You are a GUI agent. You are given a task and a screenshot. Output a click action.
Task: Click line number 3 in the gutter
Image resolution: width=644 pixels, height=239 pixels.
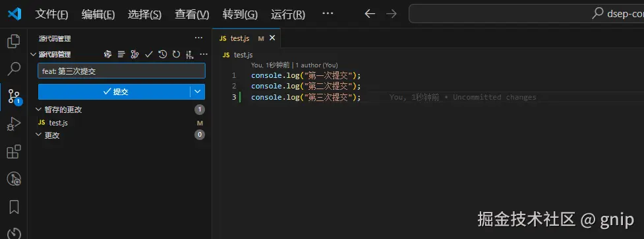point(234,97)
